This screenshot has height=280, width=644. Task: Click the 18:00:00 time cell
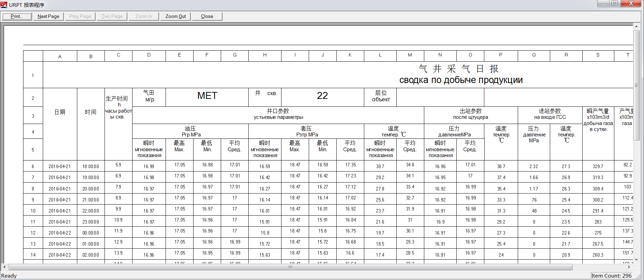(x=91, y=166)
